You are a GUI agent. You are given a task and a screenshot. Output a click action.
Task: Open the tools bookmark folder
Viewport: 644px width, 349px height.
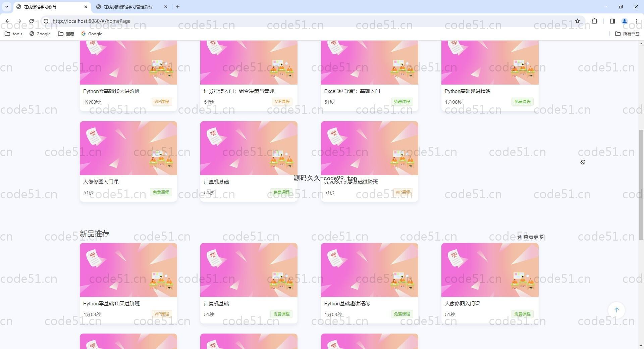point(13,34)
